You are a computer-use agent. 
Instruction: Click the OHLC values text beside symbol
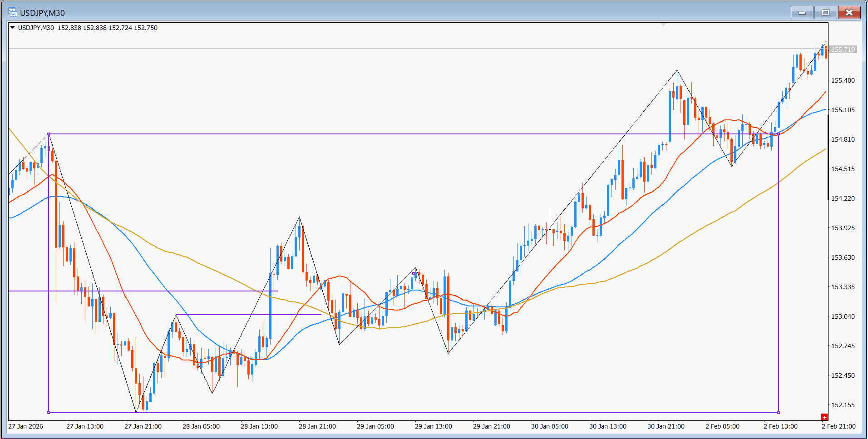point(108,28)
